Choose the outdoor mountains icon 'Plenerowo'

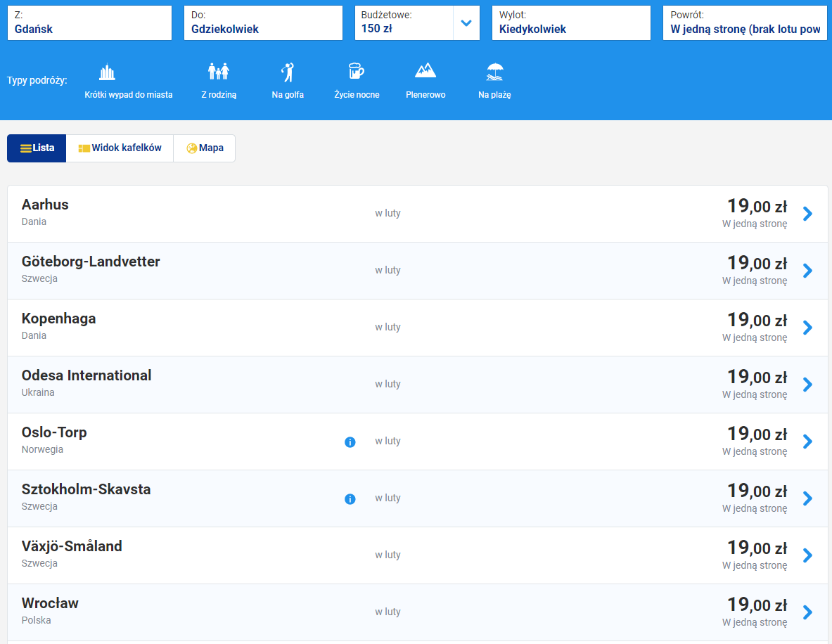425,71
